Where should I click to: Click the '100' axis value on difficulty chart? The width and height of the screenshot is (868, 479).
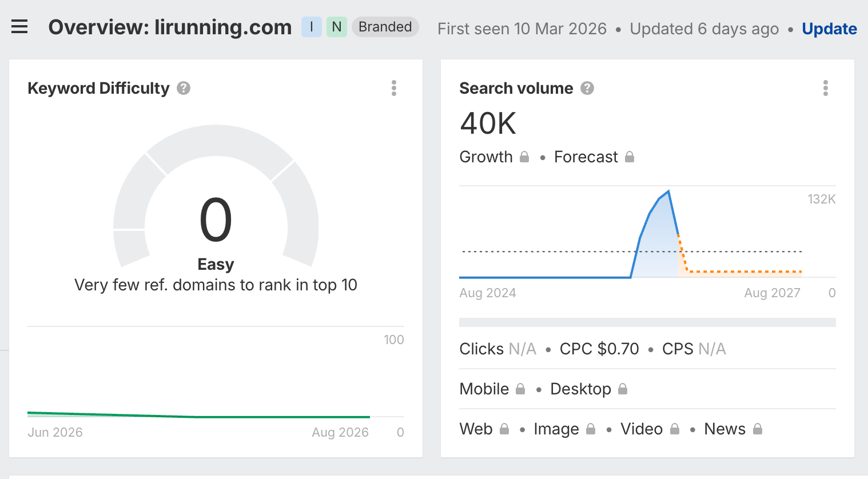click(x=394, y=340)
